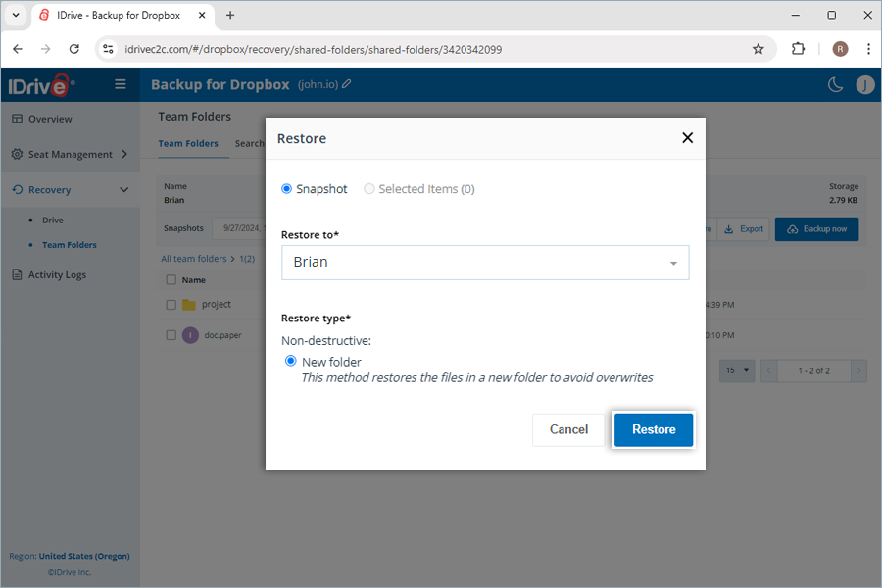Check the doc.paper checkbox
Image resolution: width=882 pixels, height=588 pixels.
172,334
